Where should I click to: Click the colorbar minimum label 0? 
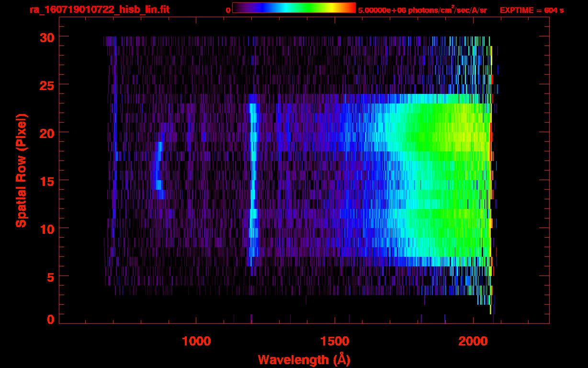pyautogui.click(x=228, y=10)
